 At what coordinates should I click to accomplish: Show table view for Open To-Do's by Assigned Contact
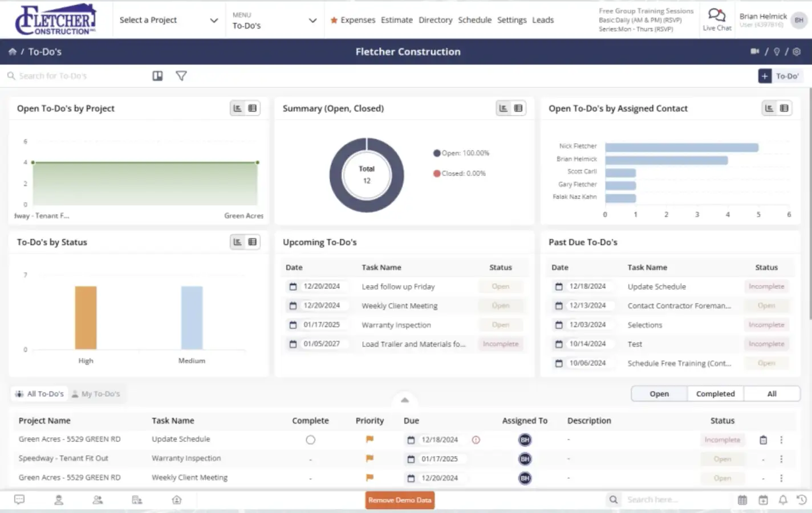click(785, 108)
